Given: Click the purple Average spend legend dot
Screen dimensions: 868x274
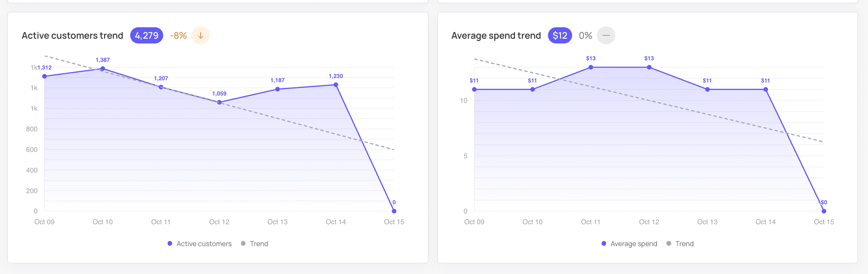Looking at the screenshot, I should 604,244.
